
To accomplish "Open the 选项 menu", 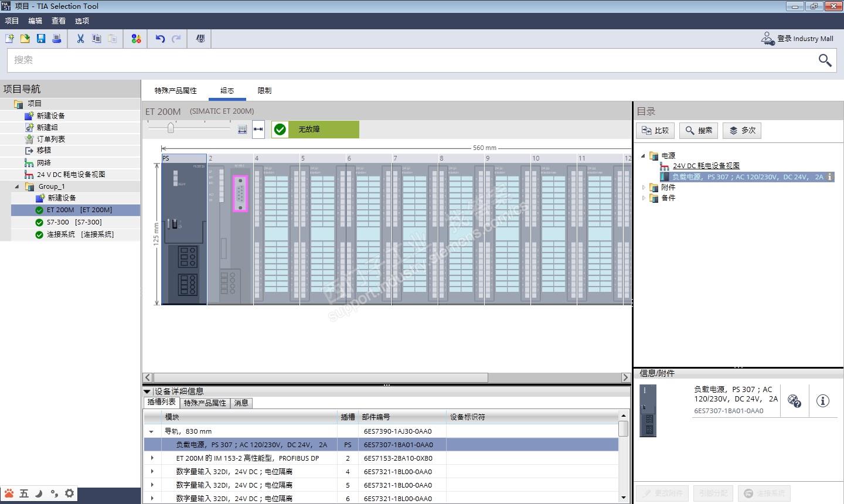I will tap(82, 21).
